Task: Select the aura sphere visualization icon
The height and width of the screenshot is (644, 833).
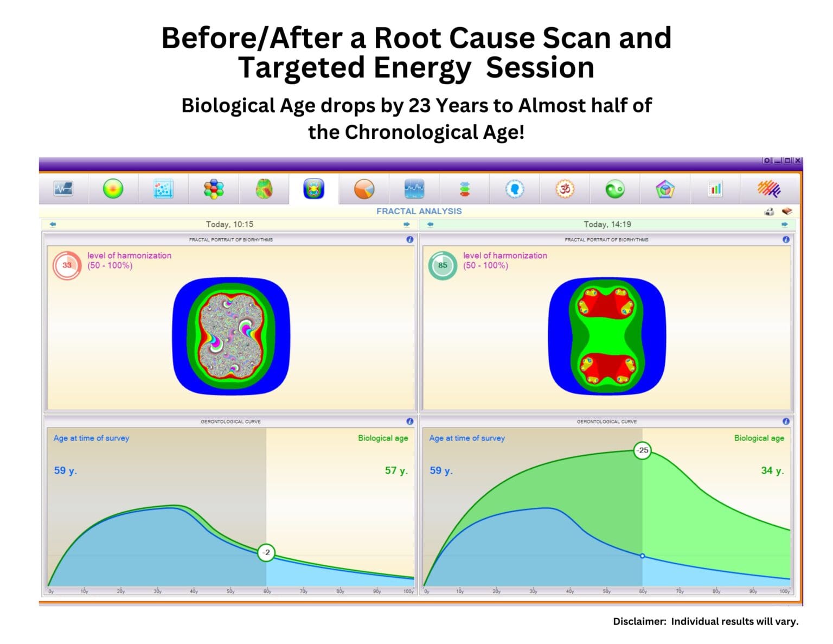Action: click(x=113, y=189)
